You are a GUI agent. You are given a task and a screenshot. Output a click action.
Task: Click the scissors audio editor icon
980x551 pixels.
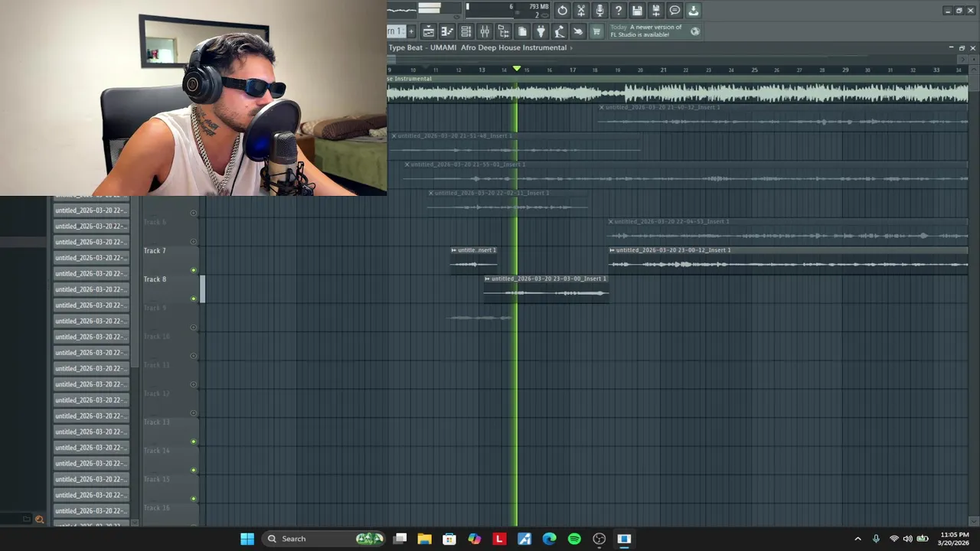581,11
